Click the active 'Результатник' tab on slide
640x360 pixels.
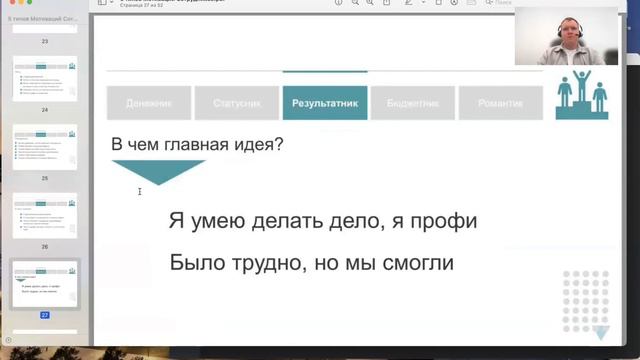pyautogui.click(x=325, y=103)
